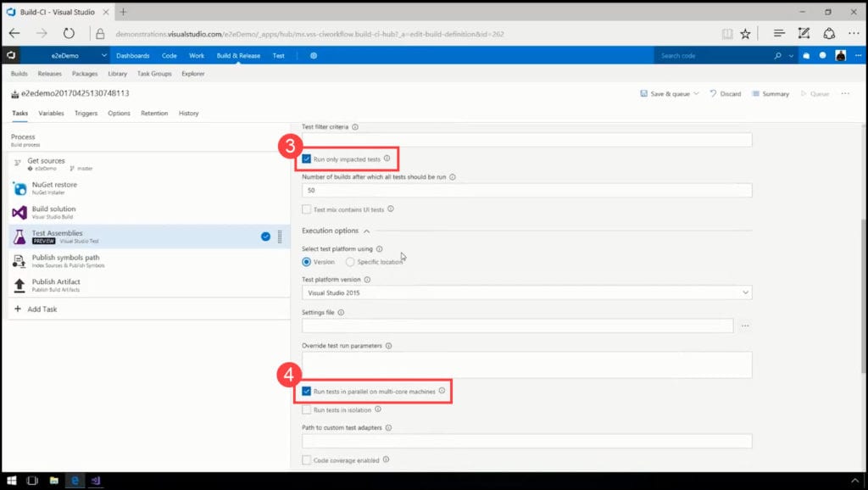Click the drag handle on Test Assemblies task
Screen dimensions: 868x490
280,237
